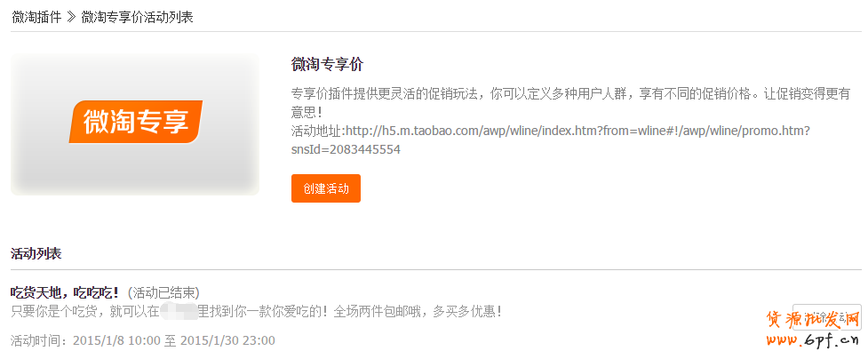
Task: Click the snsId=2083445554 URL segment
Action: (346, 149)
